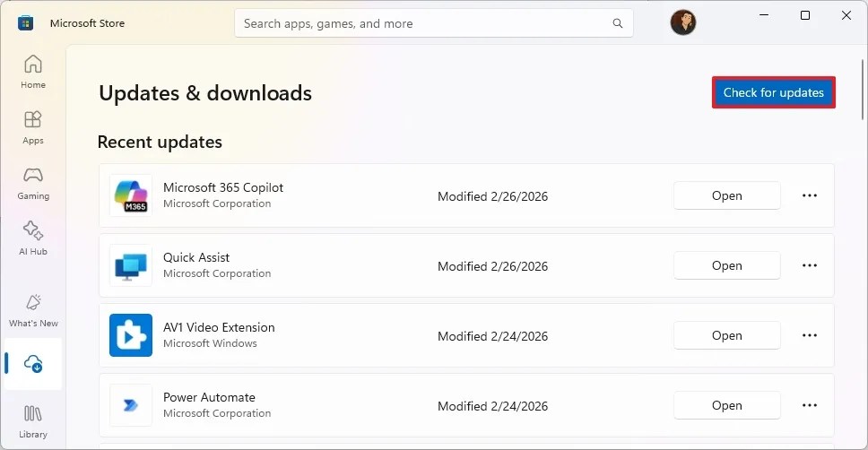This screenshot has height=450, width=868.
Task: Open the user profile avatar
Action: (x=683, y=22)
